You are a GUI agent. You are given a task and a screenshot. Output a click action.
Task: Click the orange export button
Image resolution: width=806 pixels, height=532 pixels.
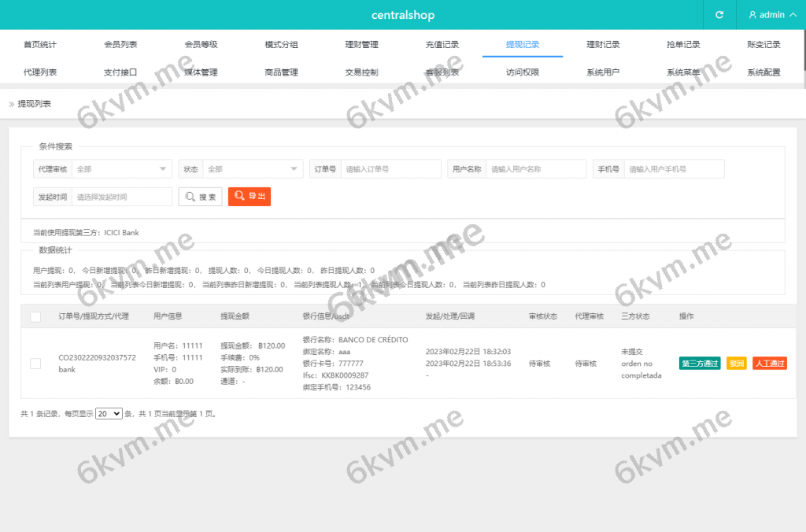250,197
